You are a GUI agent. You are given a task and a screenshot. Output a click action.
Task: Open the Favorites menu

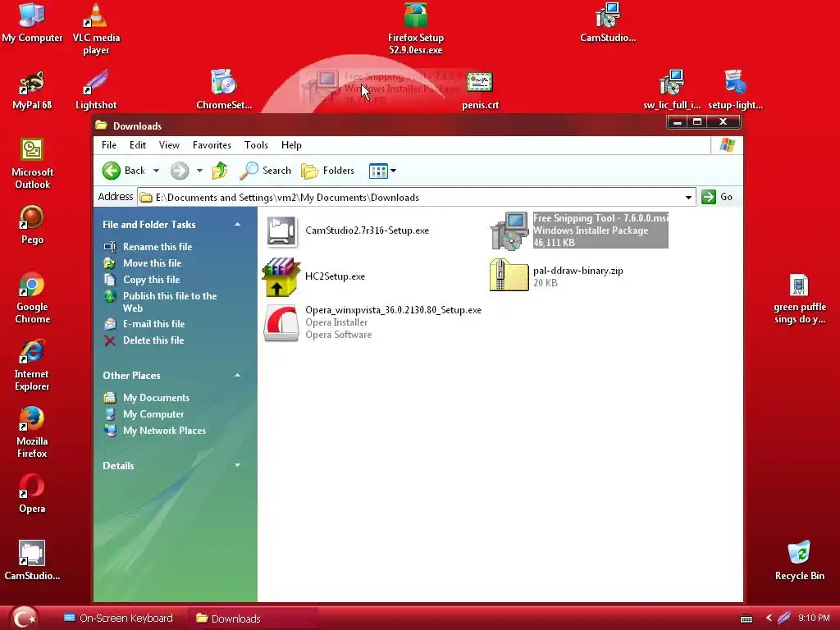click(212, 145)
